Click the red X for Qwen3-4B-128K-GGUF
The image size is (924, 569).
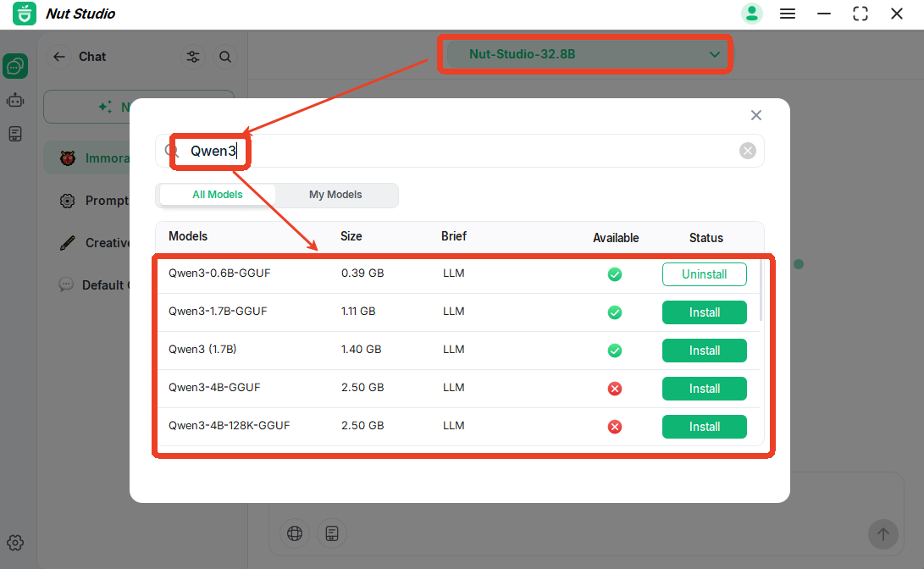click(615, 427)
